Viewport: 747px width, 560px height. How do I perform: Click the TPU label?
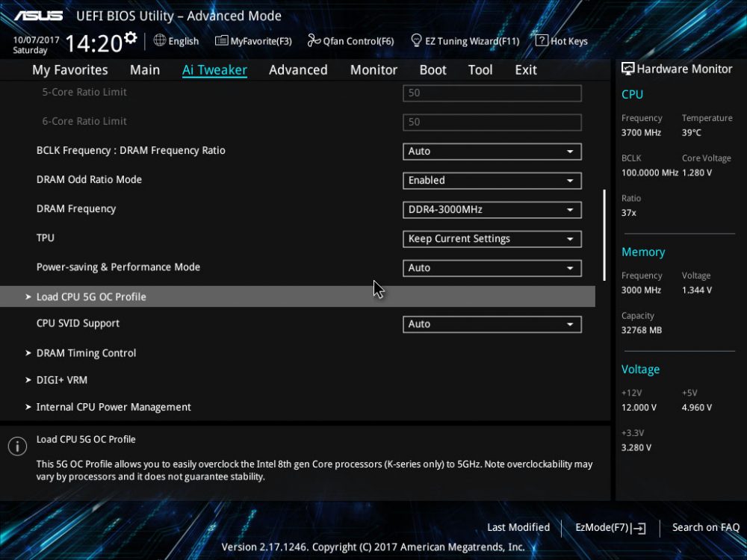[46, 237]
